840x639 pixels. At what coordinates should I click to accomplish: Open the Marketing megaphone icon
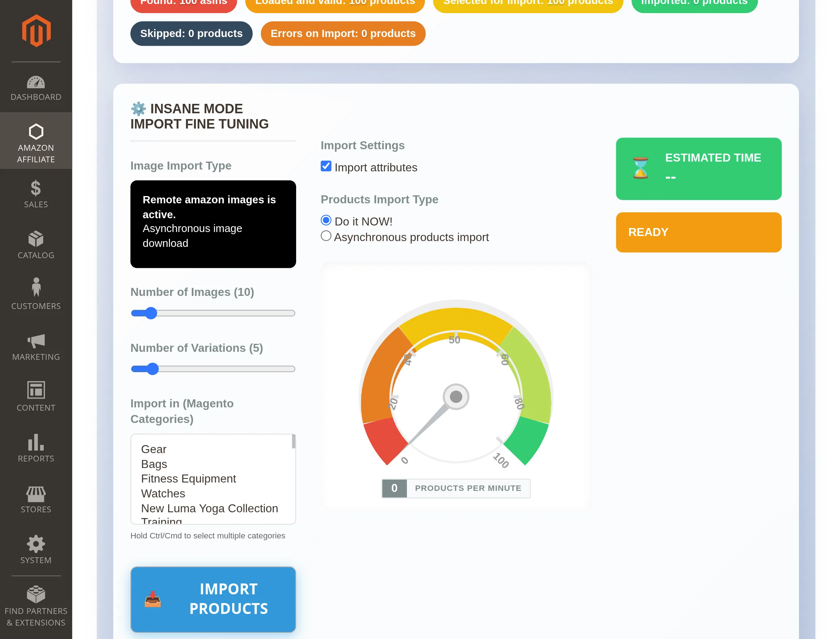[36, 341]
